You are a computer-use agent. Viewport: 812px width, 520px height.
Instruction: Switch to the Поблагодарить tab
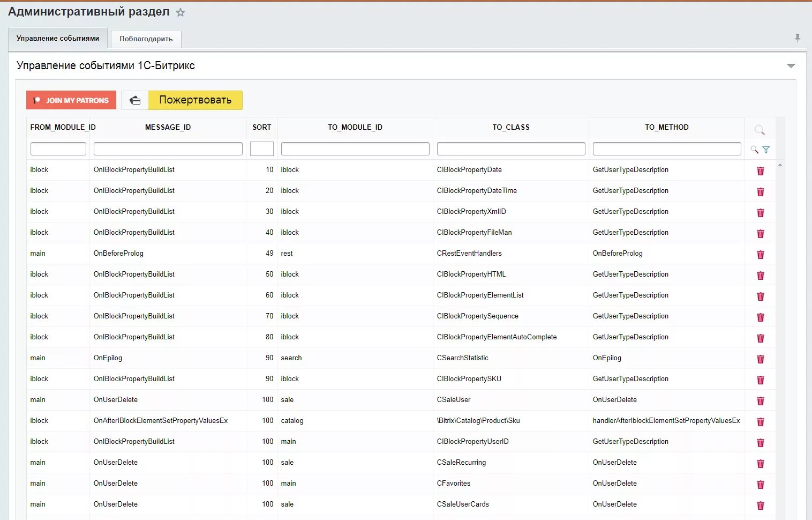146,39
